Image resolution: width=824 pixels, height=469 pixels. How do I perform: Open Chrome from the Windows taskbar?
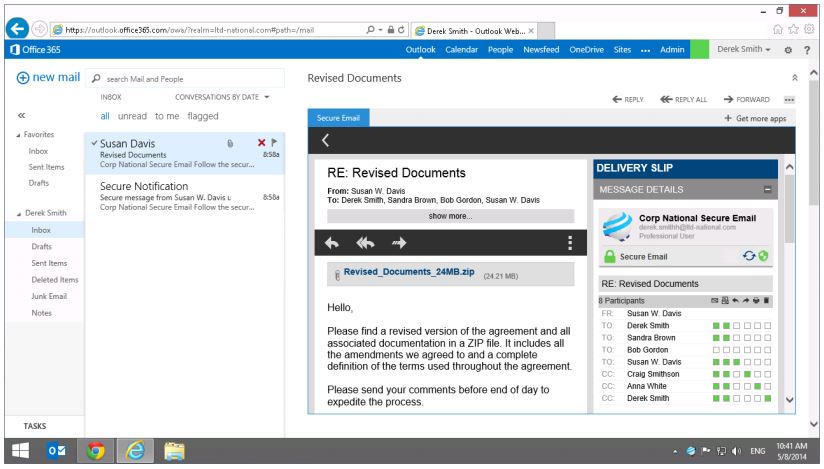coord(96,451)
